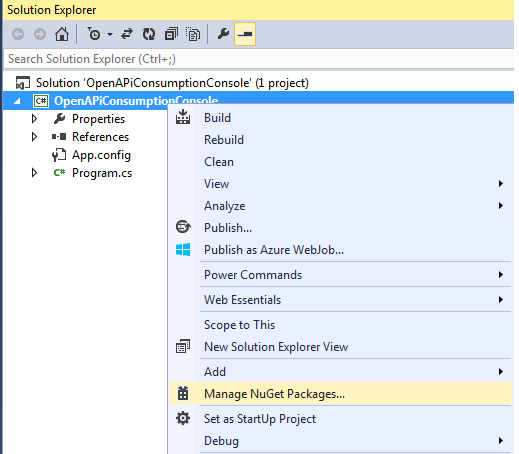Click the Refresh icon in toolbar
This screenshot has height=454, width=519.
point(149,34)
